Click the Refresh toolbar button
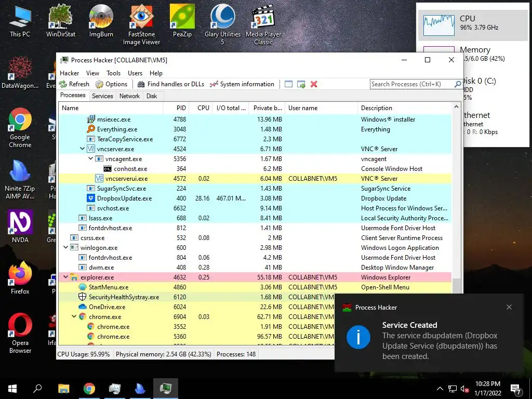The height and width of the screenshot is (399, 532). [x=74, y=84]
